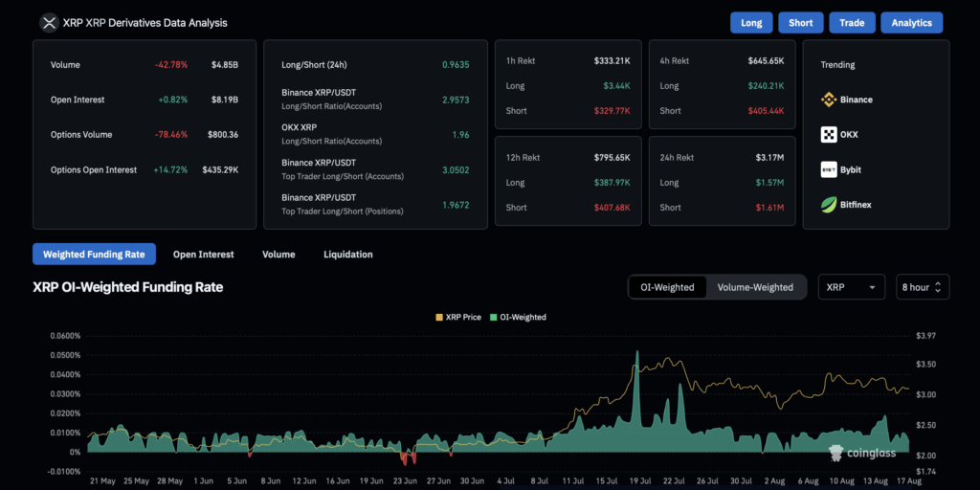The height and width of the screenshot is (490, 980).
Task: Click Long/Short (24h) ratio 0.9635
Action: (456, 64)
